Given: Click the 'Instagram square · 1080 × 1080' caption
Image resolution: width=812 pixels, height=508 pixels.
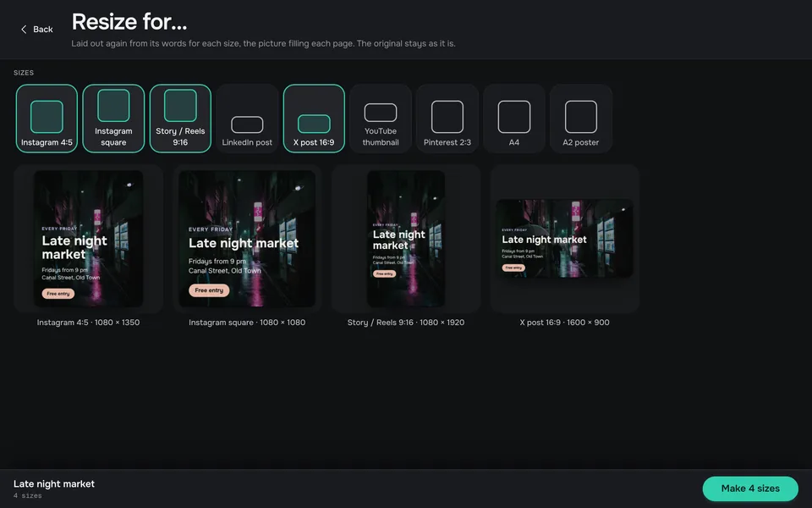Looking at the screenshot, I should coord(247,323).
